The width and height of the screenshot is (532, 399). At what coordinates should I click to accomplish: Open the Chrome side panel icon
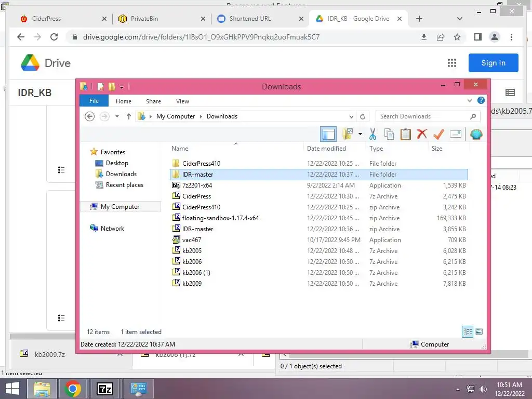point(478,37)
